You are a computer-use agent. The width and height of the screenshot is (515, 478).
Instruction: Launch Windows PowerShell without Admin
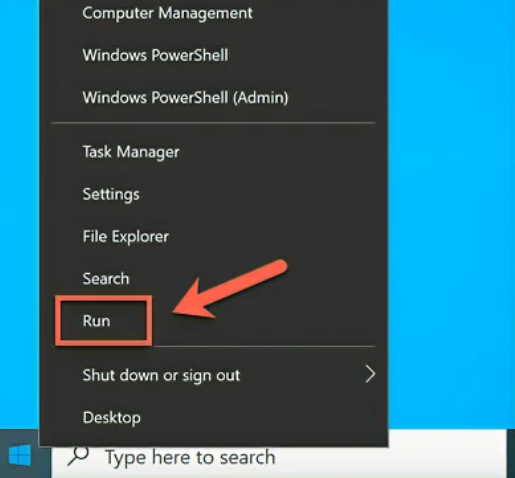click(x=213, y=55)
